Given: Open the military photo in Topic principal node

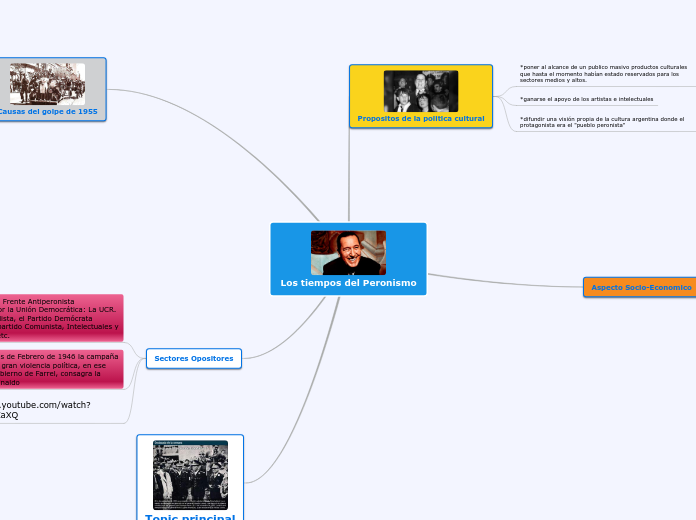Looking at the screenshot, I should [190, 475].
